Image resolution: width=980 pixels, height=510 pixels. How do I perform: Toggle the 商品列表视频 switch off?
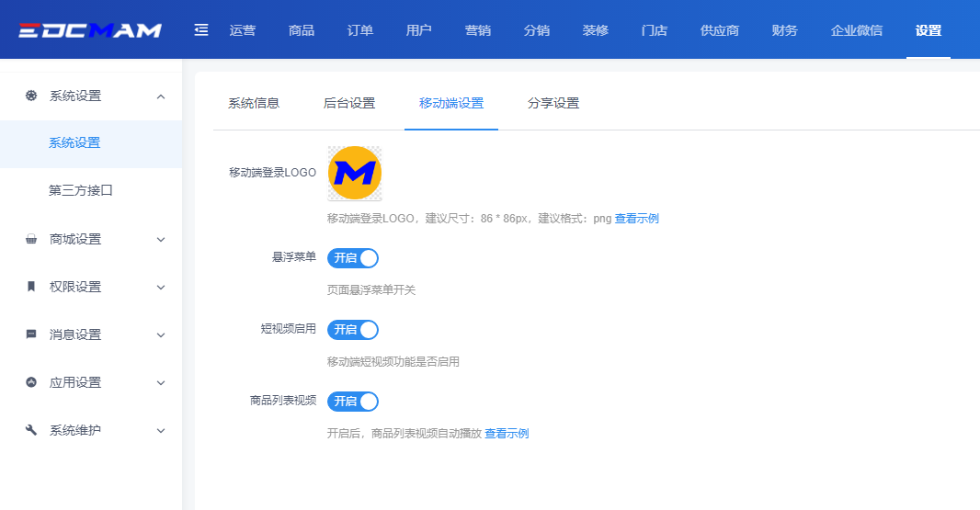(353, 402)
